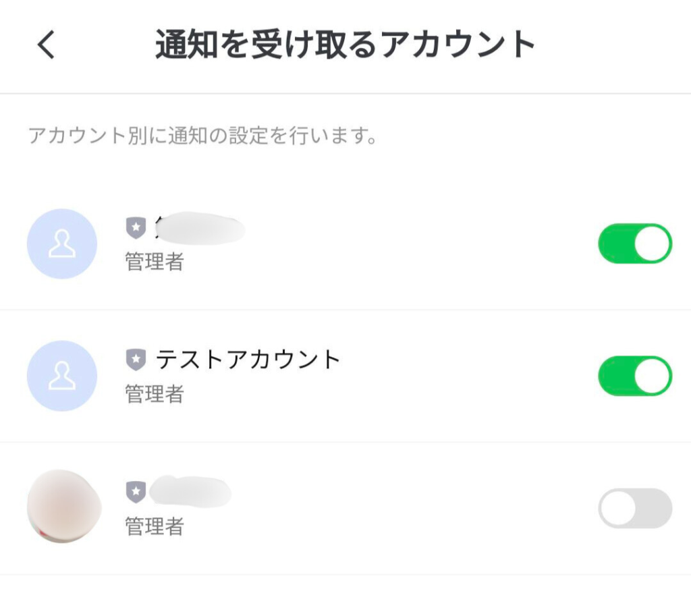This screenshot has height=616, width=691.
Task: Tap the first account's blue avatar icon
Action: [61, 244]
